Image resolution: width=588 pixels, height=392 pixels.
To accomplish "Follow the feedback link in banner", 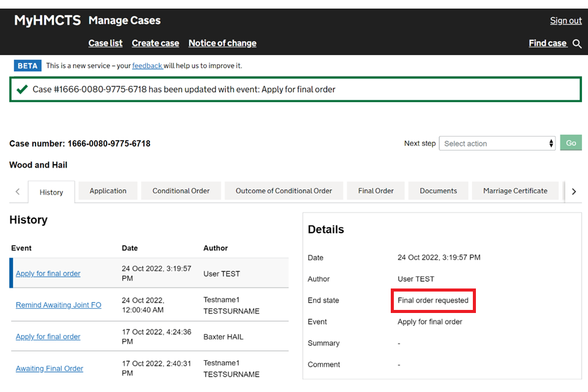I will tap(147, 66).
